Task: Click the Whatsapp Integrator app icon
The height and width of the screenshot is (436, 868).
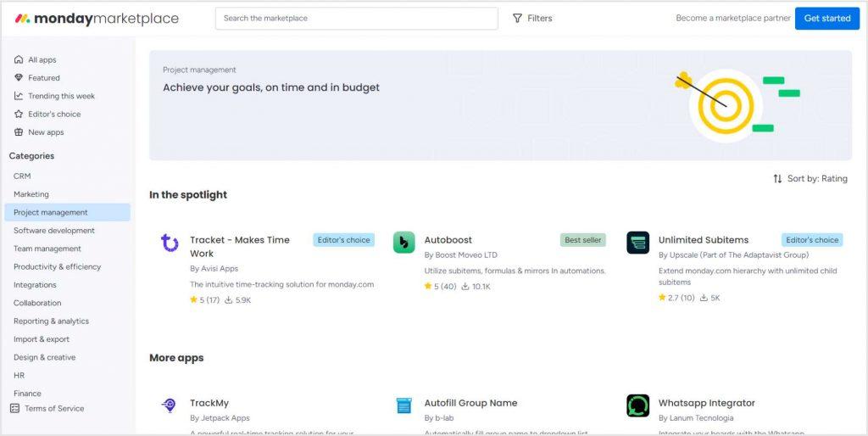Action: (637, 405)
